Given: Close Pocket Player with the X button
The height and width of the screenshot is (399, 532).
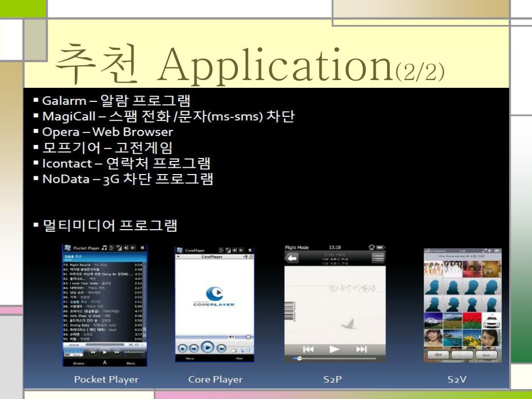Looking at the screenshot, I should 142,248.
